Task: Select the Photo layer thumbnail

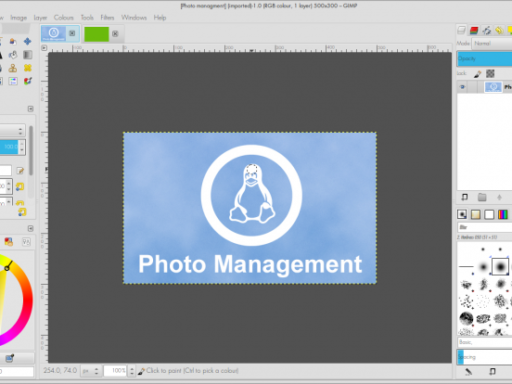Action: (x=493, y=87)
